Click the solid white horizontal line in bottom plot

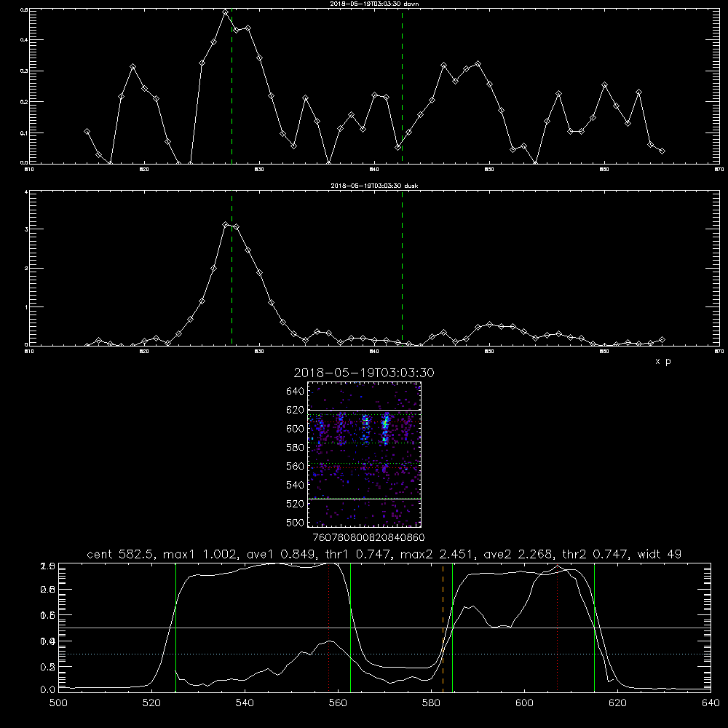pyautogui.click(x=384, y=628)
